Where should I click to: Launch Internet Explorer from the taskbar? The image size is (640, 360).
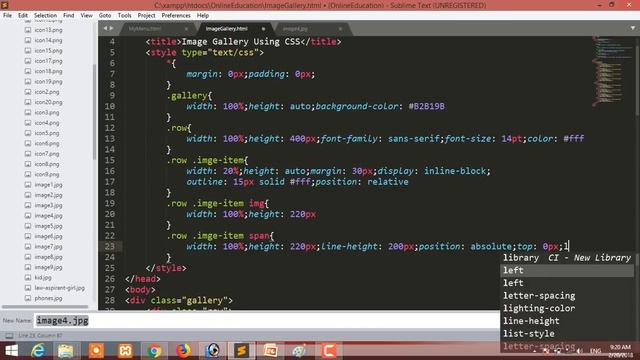point(38,350)
